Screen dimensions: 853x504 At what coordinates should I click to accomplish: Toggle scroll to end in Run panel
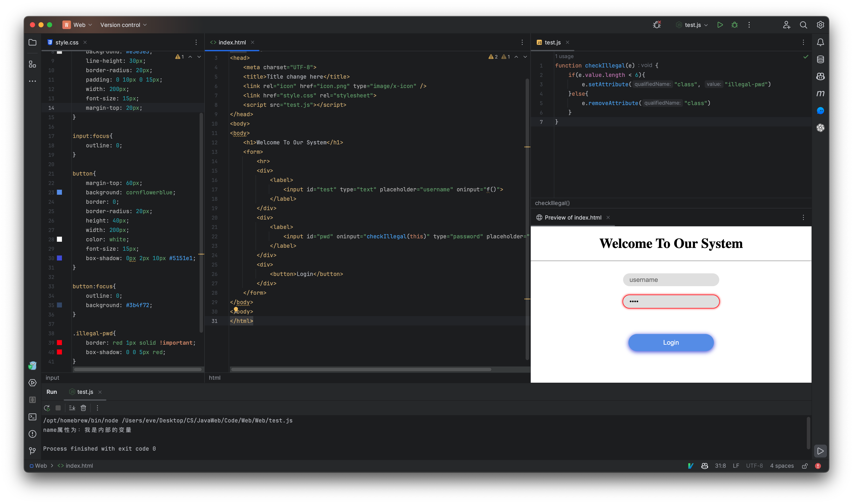(x=72, y=408)
